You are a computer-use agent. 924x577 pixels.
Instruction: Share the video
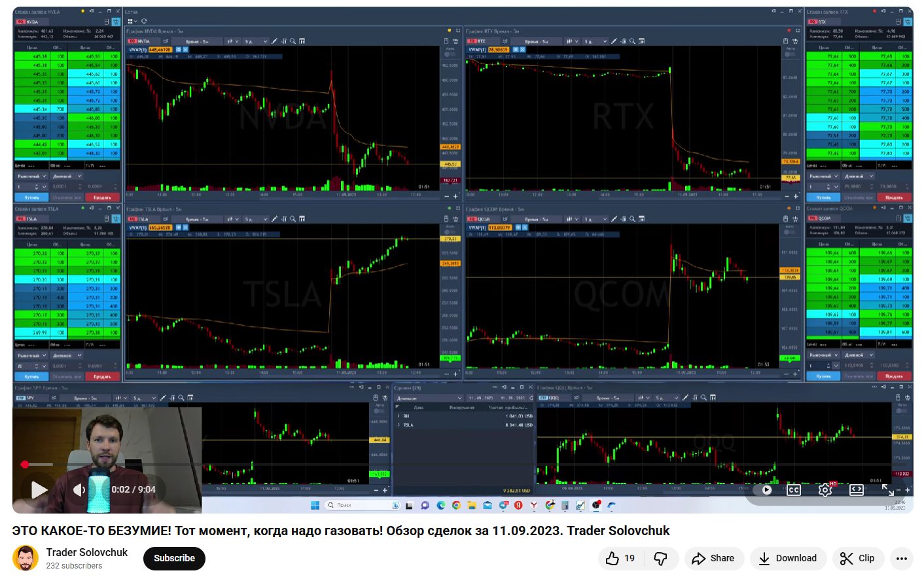click(x=714, y=558)
